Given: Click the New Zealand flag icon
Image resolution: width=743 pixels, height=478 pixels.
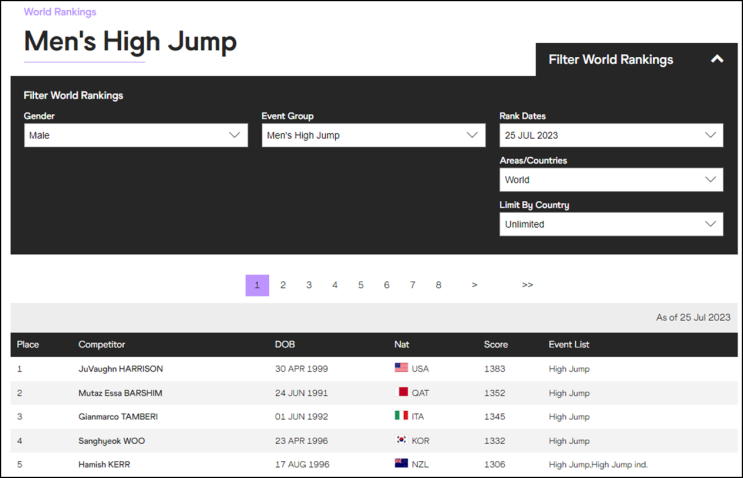Looking at the screenshot, I should click(401, 463).
